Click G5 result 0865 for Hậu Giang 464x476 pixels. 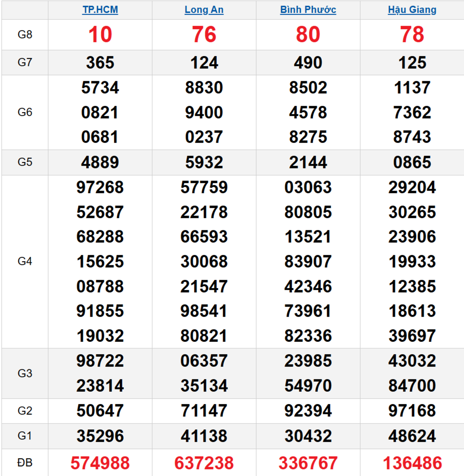coord(412,162)
